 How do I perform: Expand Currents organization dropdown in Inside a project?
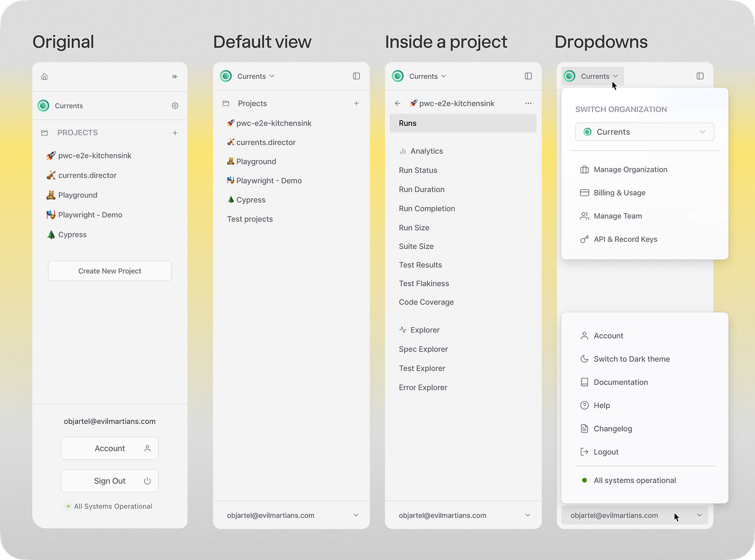[427, 76]
